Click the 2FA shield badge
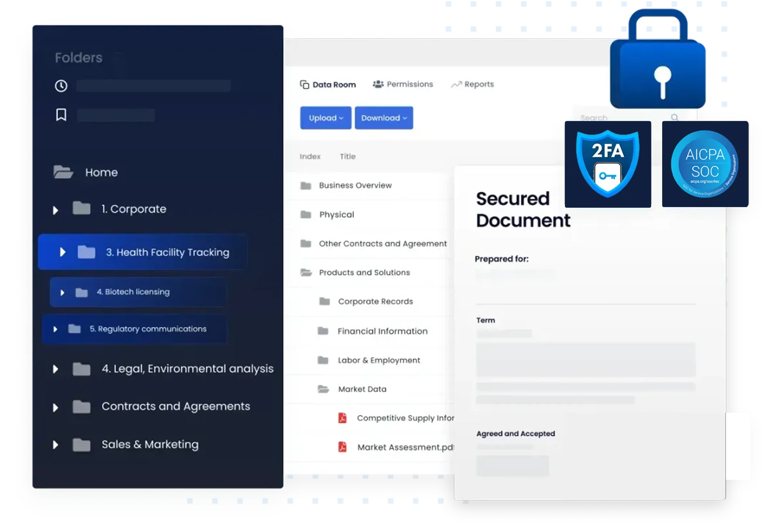 (x=608, y=164)
